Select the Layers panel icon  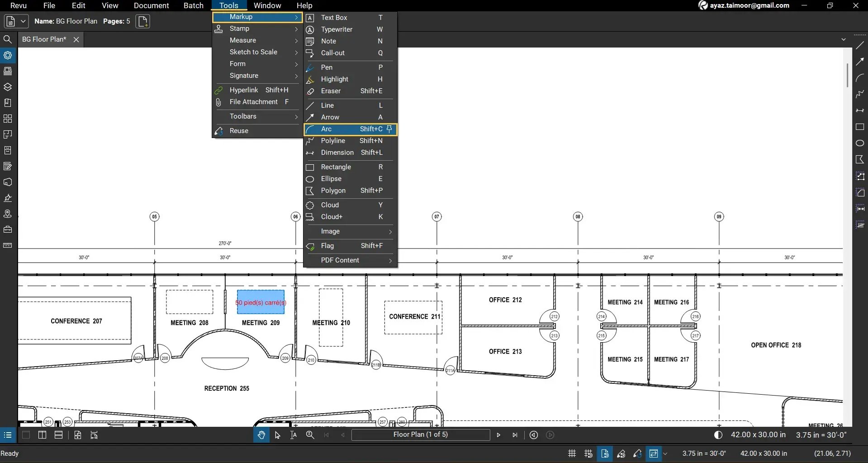coord(8,87)
